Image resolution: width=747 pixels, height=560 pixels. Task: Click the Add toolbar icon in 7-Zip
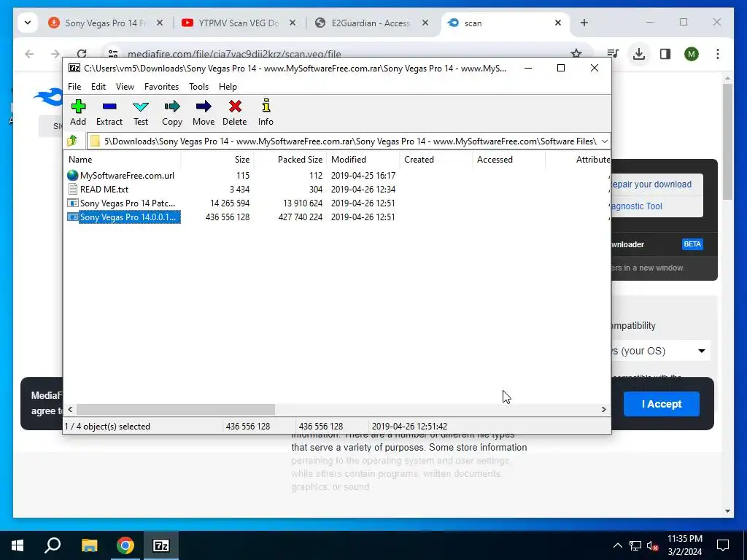(x=78, y=106)
